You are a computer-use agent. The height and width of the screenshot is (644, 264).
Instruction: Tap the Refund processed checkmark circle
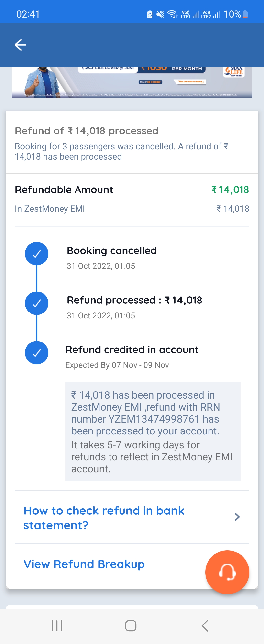37,303
